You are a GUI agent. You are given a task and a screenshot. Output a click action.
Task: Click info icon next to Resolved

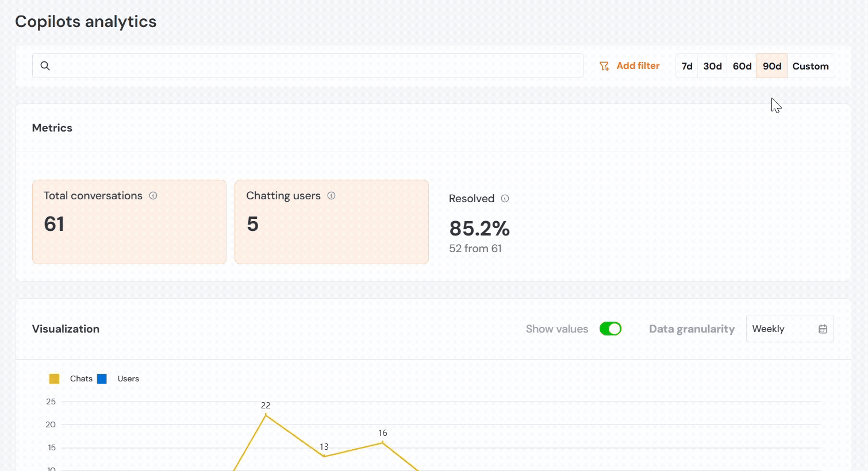point(505,199)
